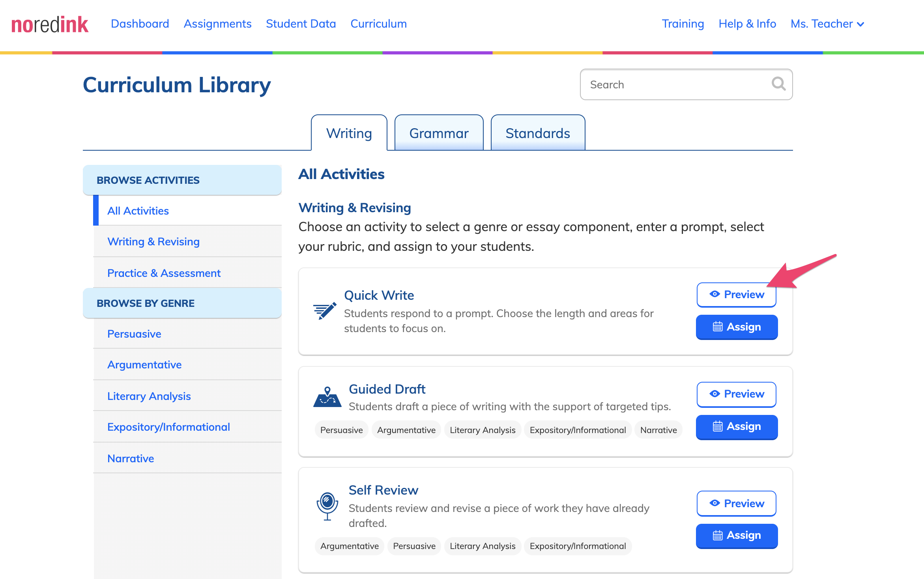Open the Dashboard menu item

click(x=140, y=24)
